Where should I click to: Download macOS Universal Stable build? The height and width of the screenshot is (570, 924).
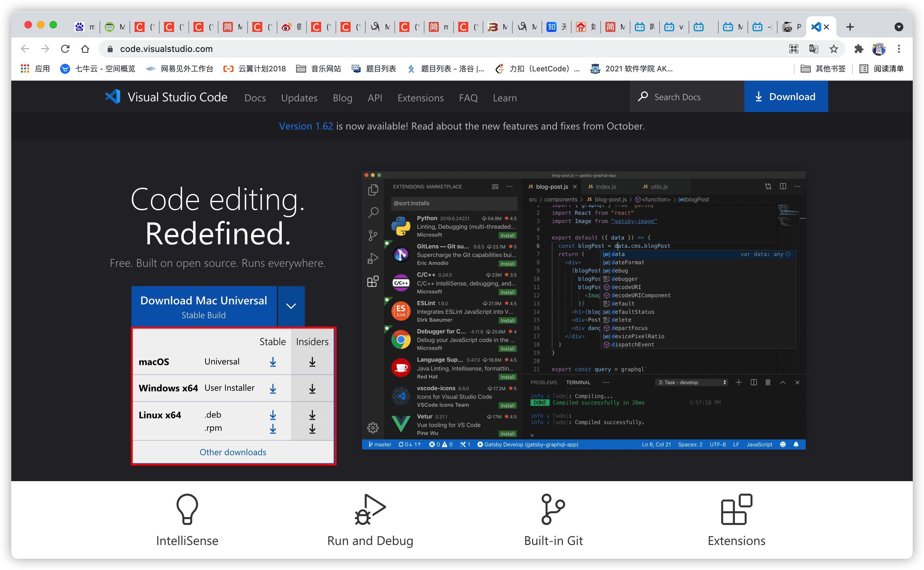273,362
